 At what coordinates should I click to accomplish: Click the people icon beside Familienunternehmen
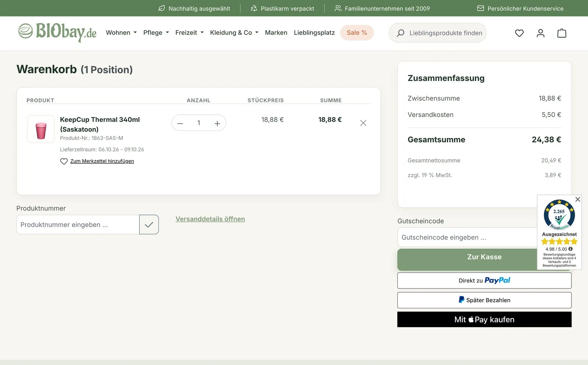pyautogui.click(x=338, y=8)
